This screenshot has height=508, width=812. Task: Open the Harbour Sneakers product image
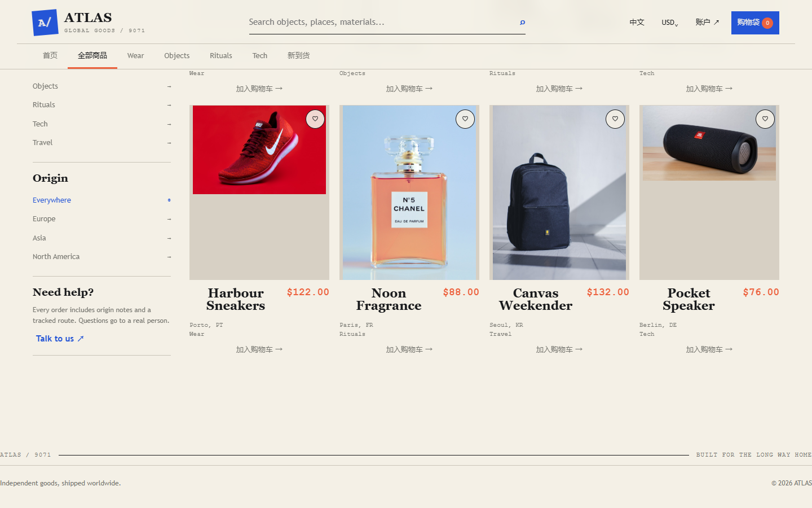pos(259,150)
